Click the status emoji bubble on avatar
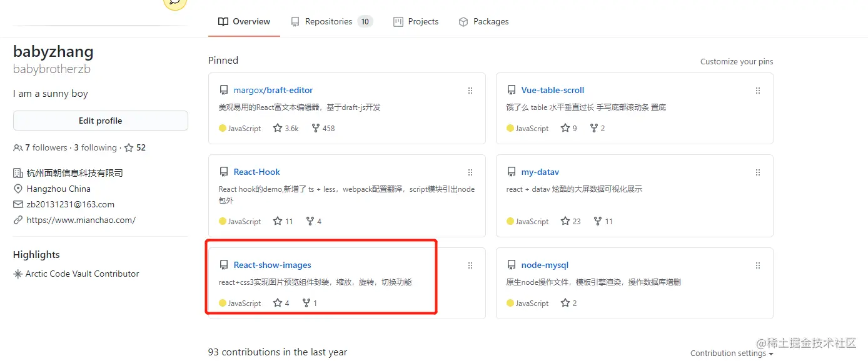Screen dimensions: 868x361 [175, 3]
